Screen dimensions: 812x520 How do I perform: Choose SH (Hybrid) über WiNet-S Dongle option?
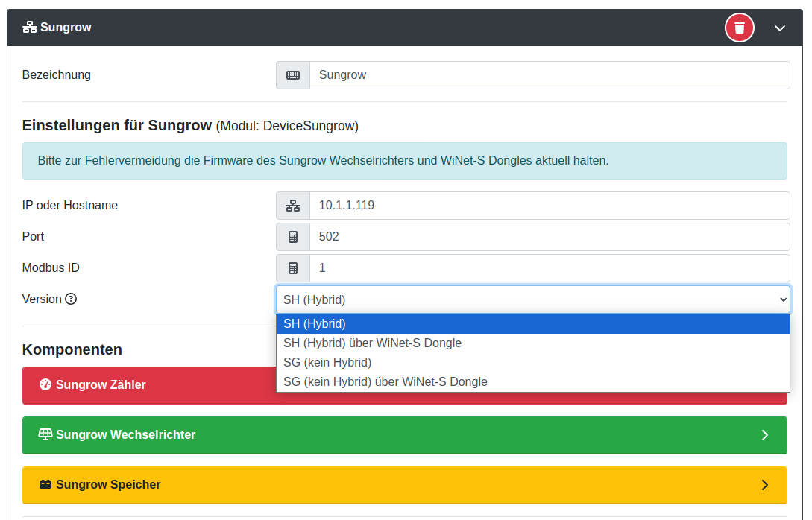[533, 343]
